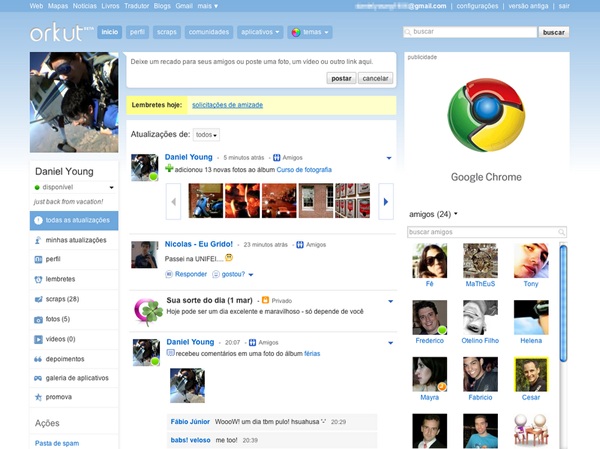Open depoimentos in the sidebar
The width and height of the screenshot is (600, 449).
(68, 358)
